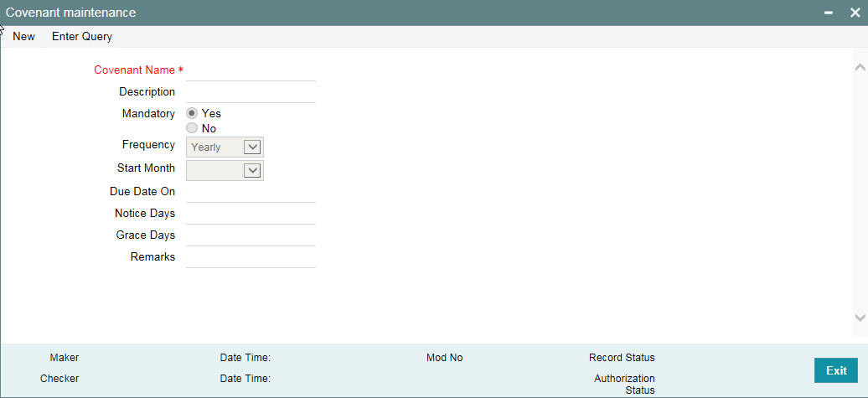Select the Yes radio for Mandatory
This screenshot has height=398, width=868.
[x=192, y=113]
